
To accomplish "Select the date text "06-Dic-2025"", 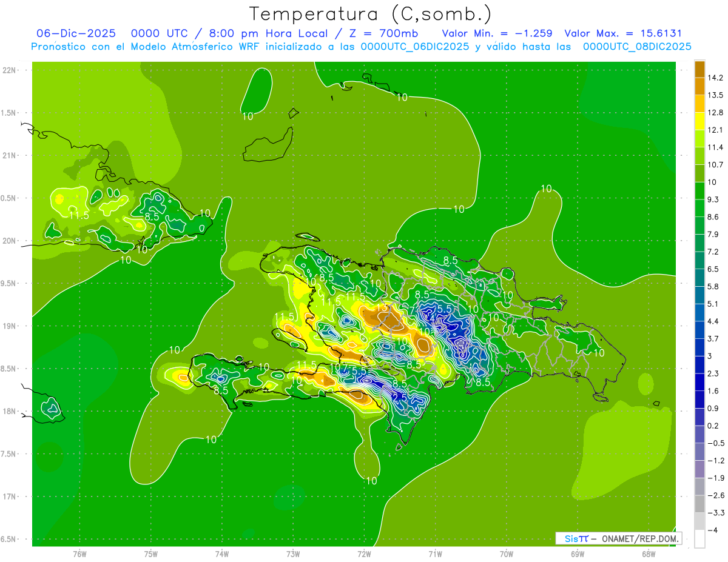I will 78,33.
